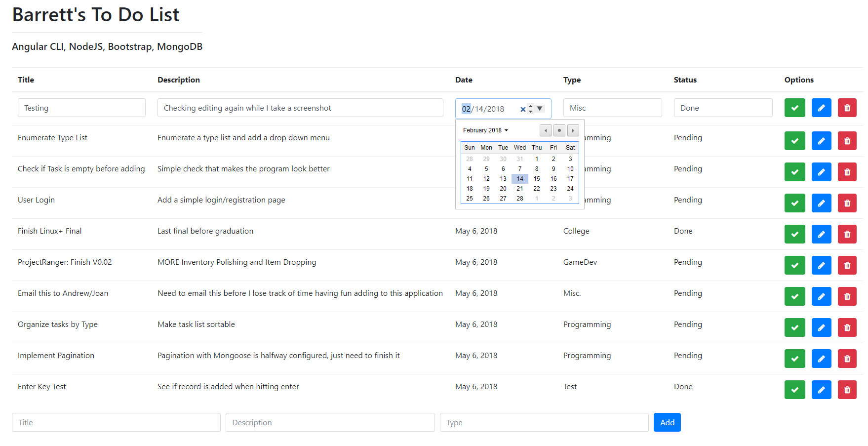Viewport: 868px width, 446px height.
Task: Edit the ProjectRanger: Finish V0.02 task
Action: 821,265
